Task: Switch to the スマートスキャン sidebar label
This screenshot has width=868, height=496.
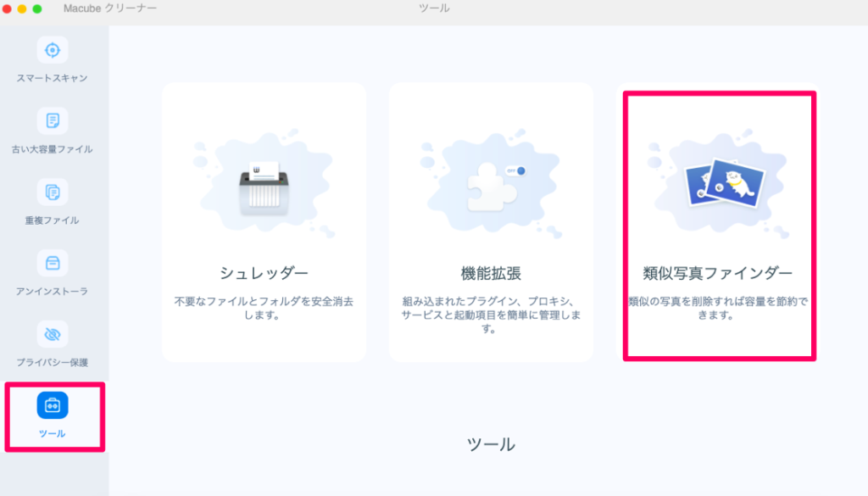Action: coord(53,78)
